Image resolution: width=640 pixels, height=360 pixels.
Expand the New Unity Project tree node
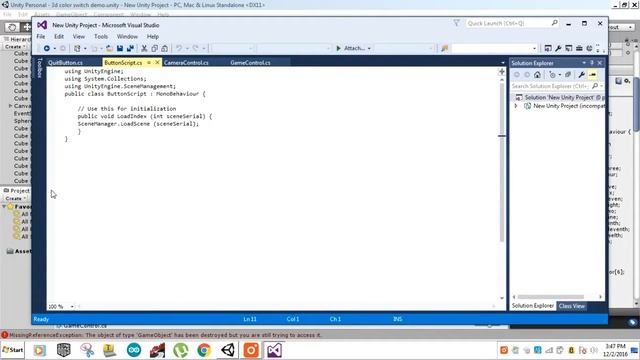(x=516, y=106)
